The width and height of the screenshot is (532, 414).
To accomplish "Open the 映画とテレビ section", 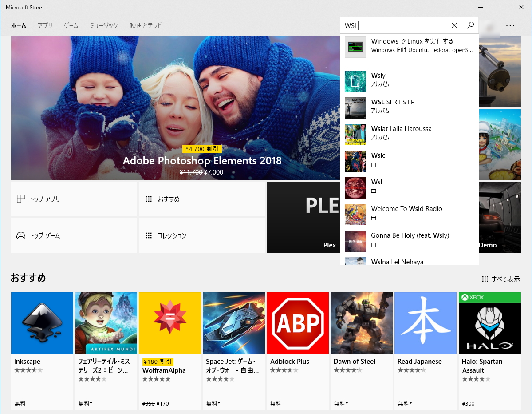I will tap(146, 25).
